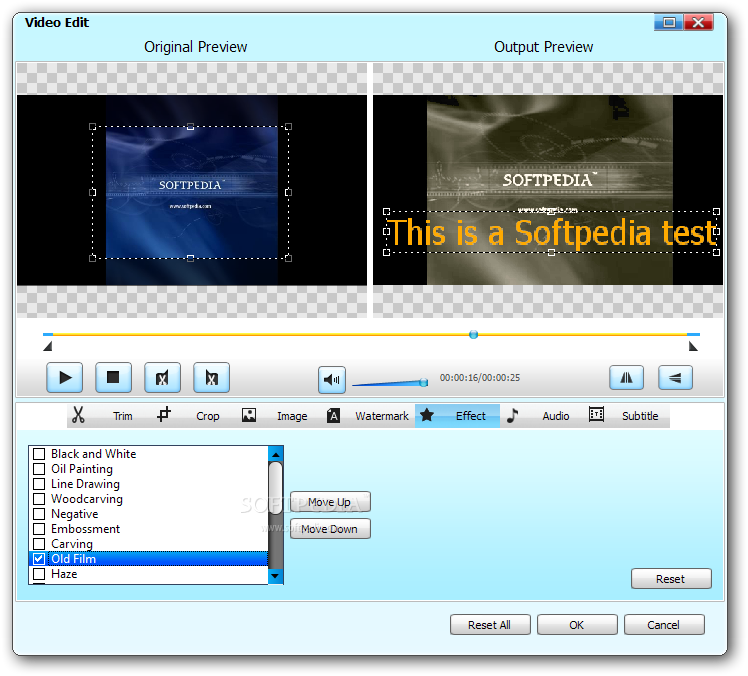Image resolution: width=748 pixels, height=676 pixels.
Task: Click the effects list scroll up arrow
Action: [276, 454]
